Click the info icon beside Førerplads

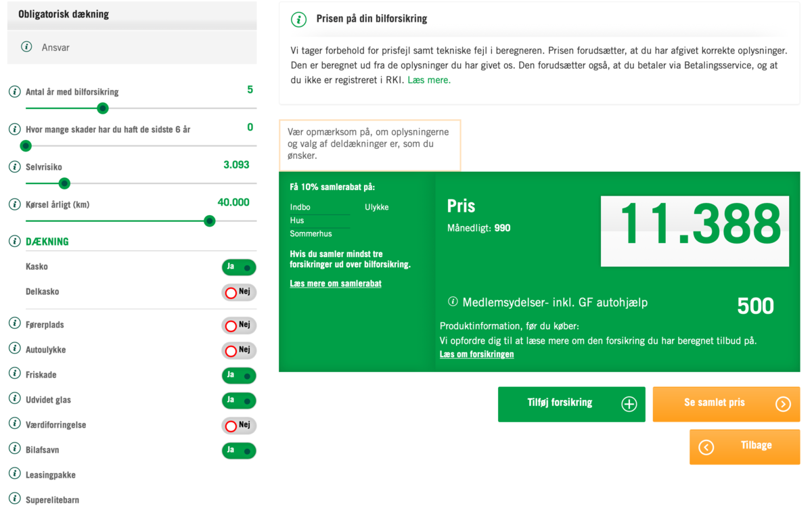(14, 323)
